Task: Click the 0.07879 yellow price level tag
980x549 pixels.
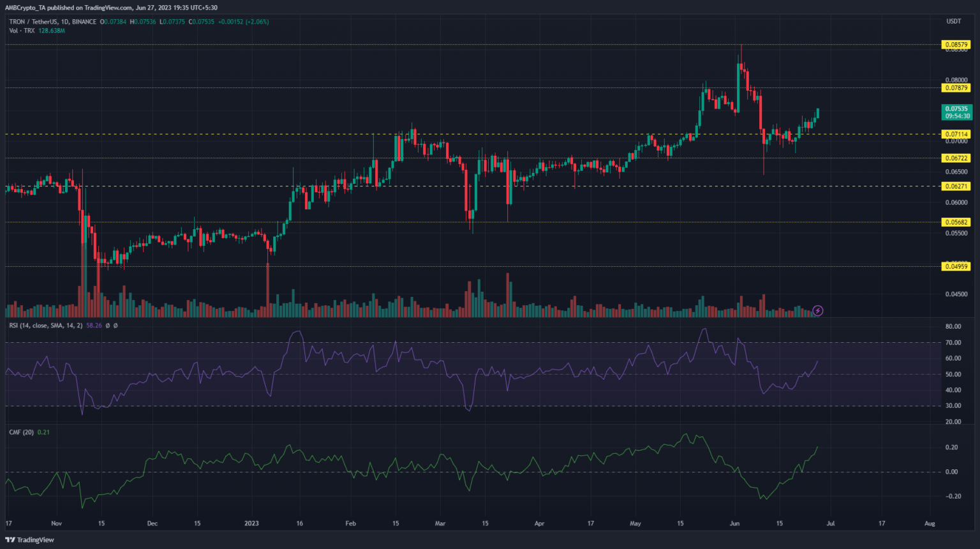Action: [x=956, y=88]
